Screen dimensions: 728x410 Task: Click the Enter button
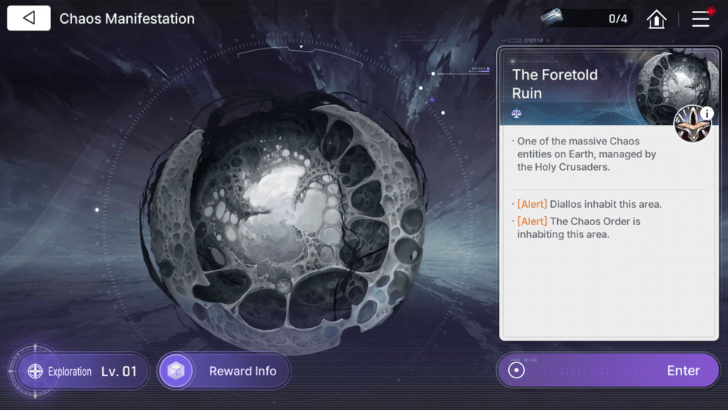click(608, 370)
